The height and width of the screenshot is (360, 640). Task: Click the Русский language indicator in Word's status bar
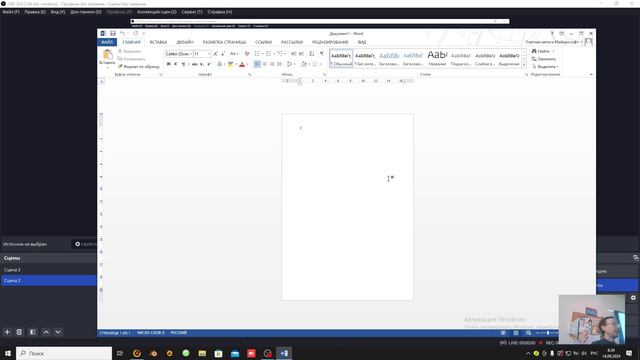[x=178, y=333]
